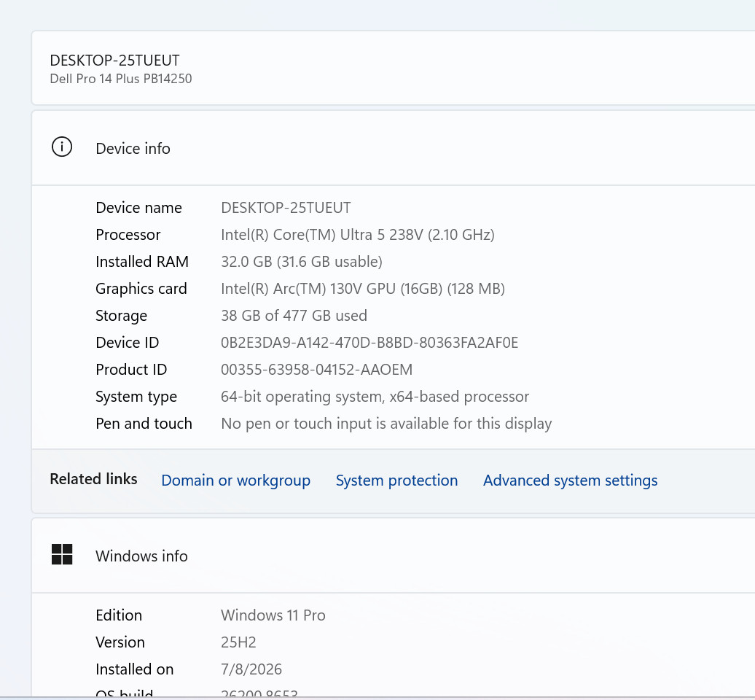Select version value 25H2
The image size is (755, 700).
tap(238, 642)
